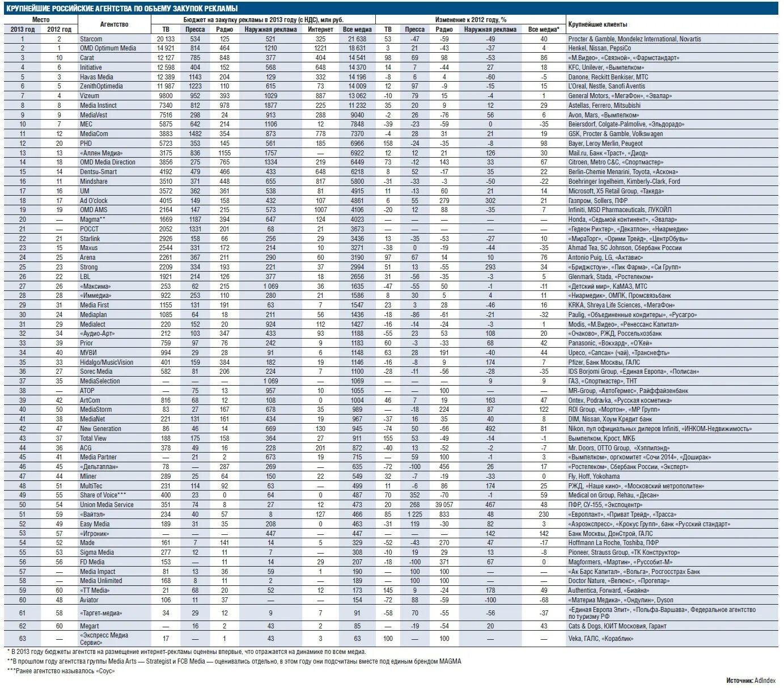The height and width of the screenshot is (688, 784).
Task: Click «Аллен Медиа» agency name
Action: click(x=101, y=153)
